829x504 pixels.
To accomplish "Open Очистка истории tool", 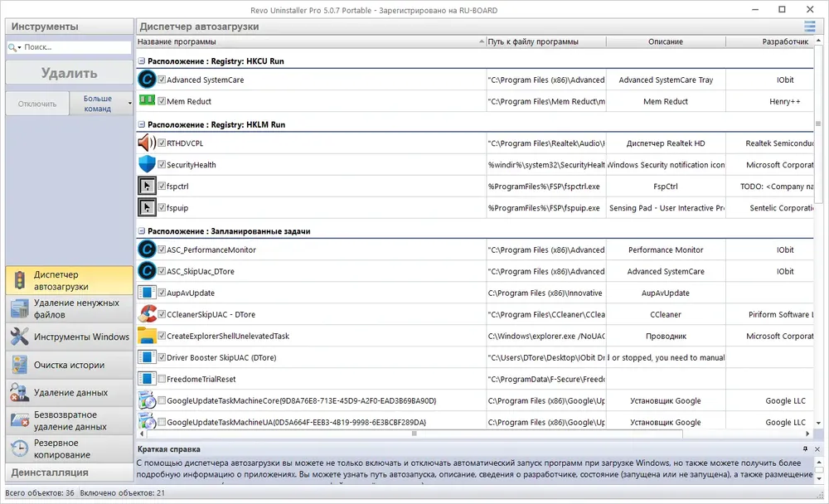I will 70,365.
